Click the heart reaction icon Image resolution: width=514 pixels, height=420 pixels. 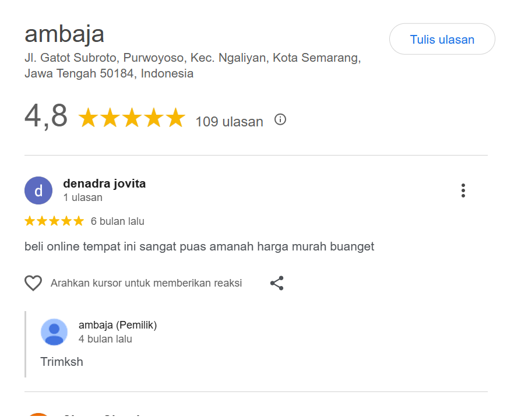pyautogui.click(x=33, y=283)
